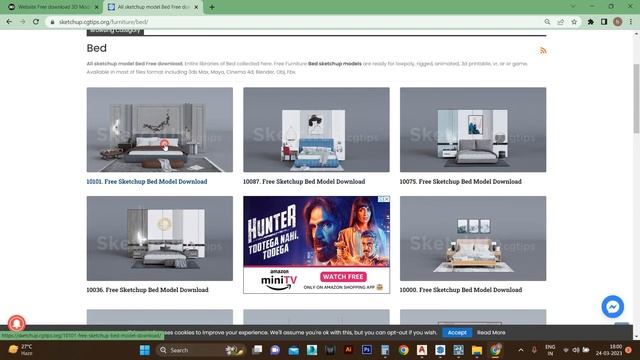Open the weather widget showing 27°C Haze
The width and height of the screenshot is (640, 360).
click(20, 350)
